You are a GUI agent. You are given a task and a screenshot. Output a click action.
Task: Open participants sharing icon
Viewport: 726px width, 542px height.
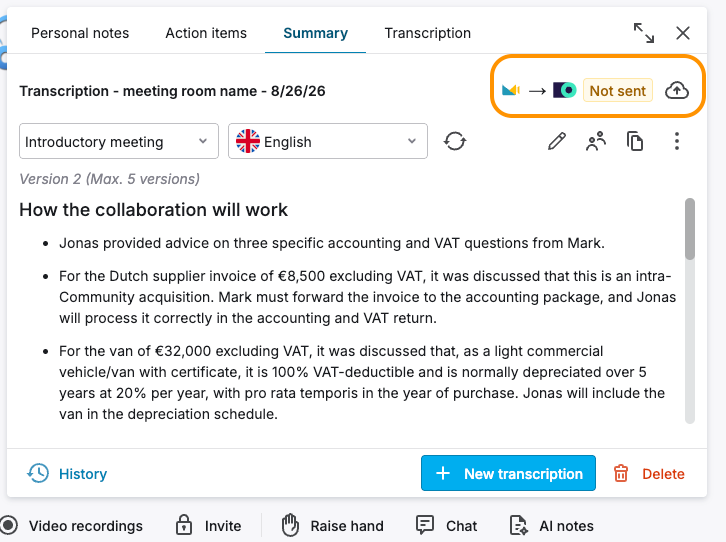(x=596, y=141)
